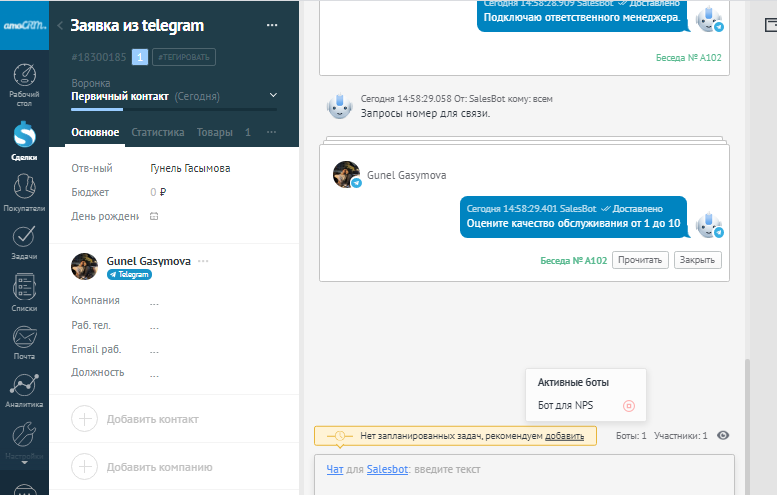Go to Покупатели sidebar icon
The width and height of the screenshot is (777, 495).
(x=24, y=190)
